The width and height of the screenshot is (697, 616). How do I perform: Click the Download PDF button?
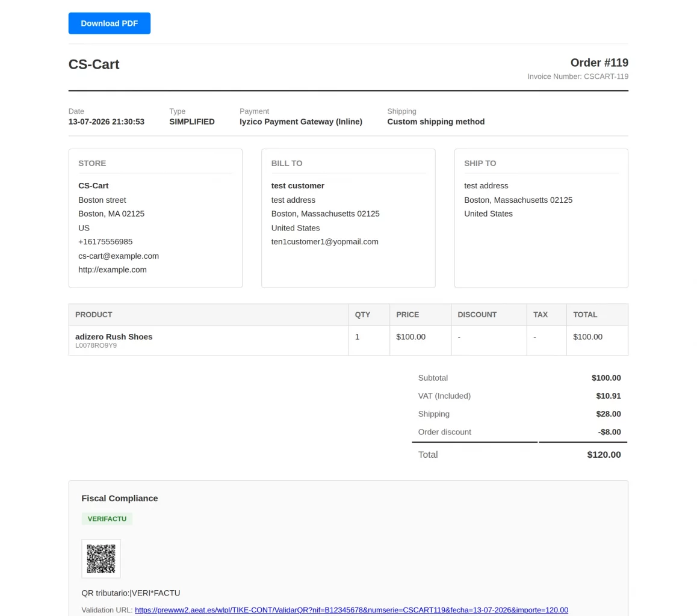click(x=110, y=23)
